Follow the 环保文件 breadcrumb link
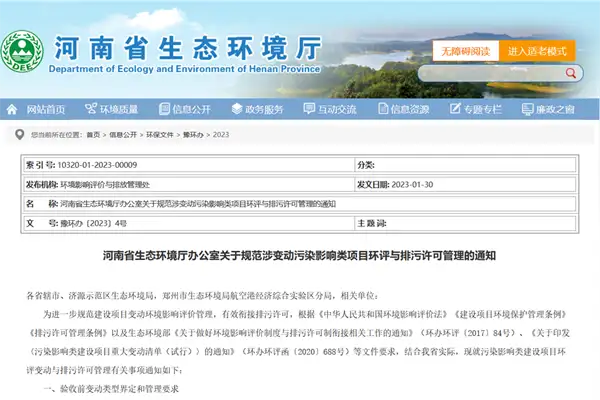 coord(158,134)
